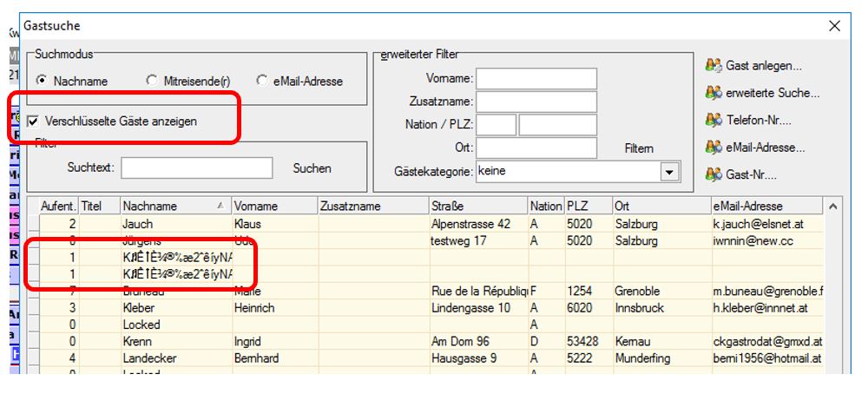Viewport: 868px width, 407px height.
Task: Select the Landecker guest row
Action: pyautogui.click(x=426, y=358)
